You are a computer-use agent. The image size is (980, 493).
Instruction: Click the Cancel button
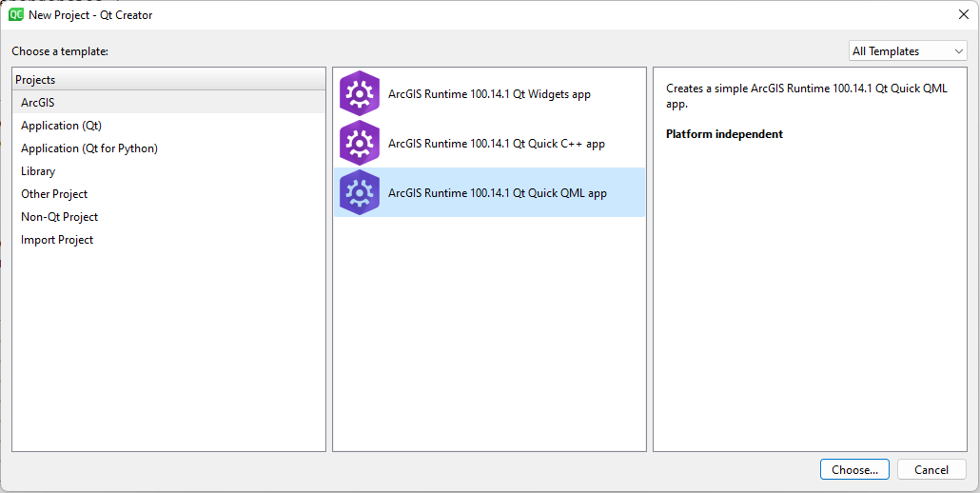point(931,470)
